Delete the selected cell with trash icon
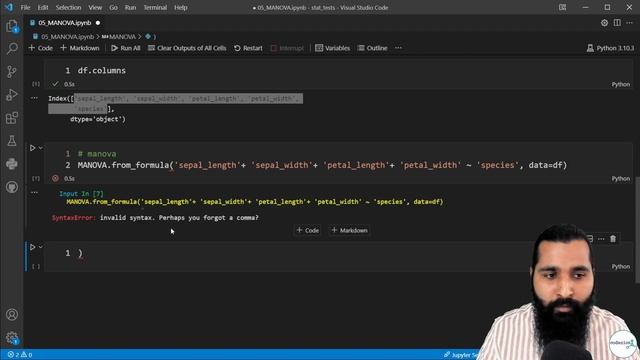Viewport: 640px width, 360px height. pyautogui.click(x=613, y=239)
